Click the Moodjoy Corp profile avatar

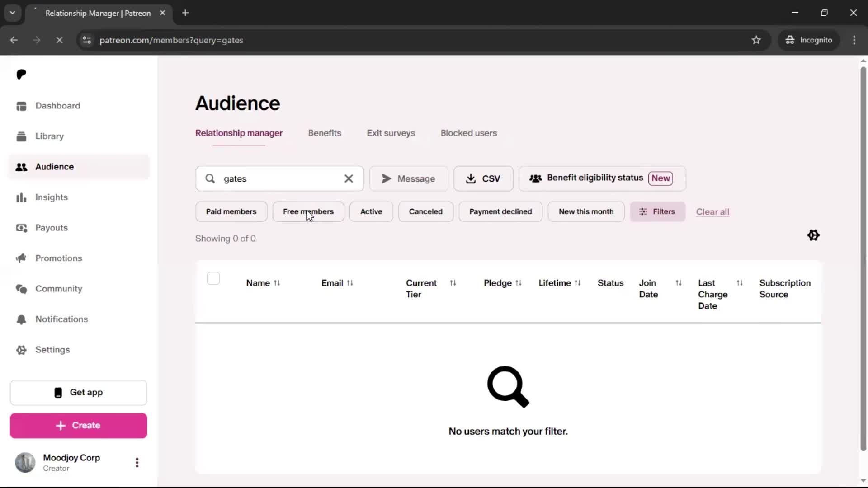(x=25, y=462)
